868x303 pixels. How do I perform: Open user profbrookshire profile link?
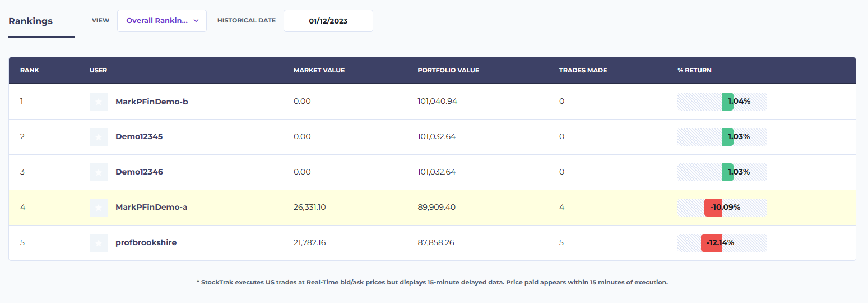pyautogui.click(x=146, y=243)
